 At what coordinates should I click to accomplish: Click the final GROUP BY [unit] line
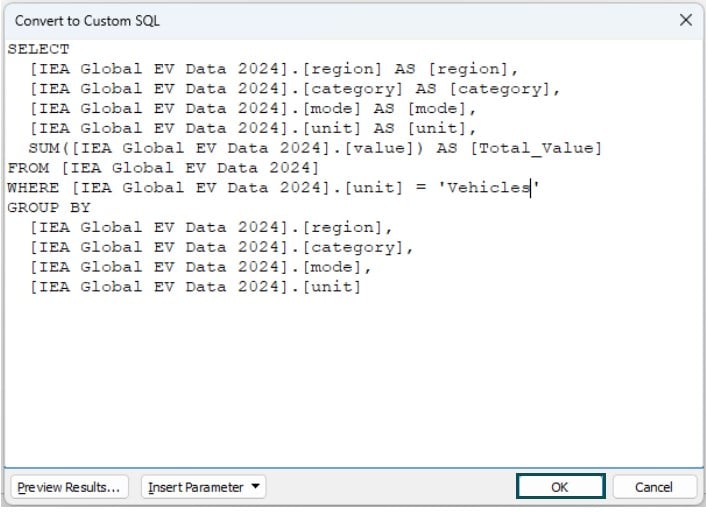coord(195,287)
